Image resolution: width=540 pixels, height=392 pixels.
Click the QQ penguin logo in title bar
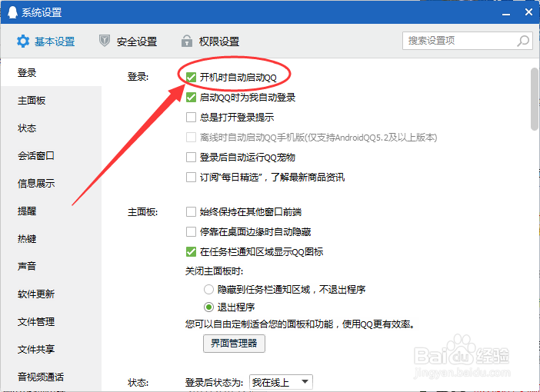click(x=12, y=12)
